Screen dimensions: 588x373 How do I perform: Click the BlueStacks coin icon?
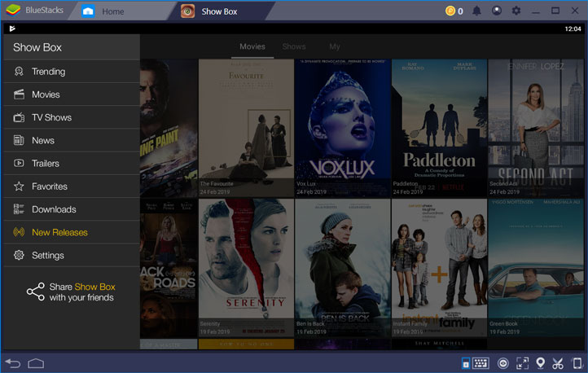click(x=450, y=11)
